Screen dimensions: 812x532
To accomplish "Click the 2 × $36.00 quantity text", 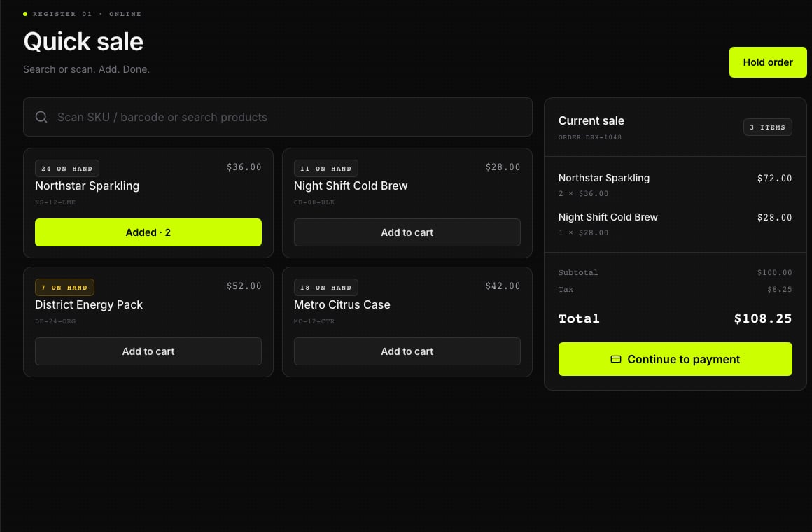I will pyautogui.click(x=584, y=194).
